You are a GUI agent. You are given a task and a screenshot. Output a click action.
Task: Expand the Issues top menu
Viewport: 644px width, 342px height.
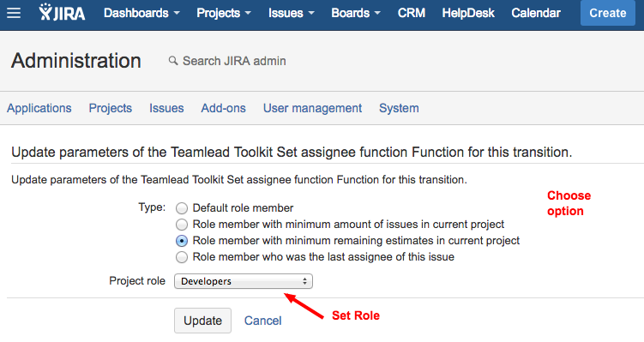pos(292,13)
